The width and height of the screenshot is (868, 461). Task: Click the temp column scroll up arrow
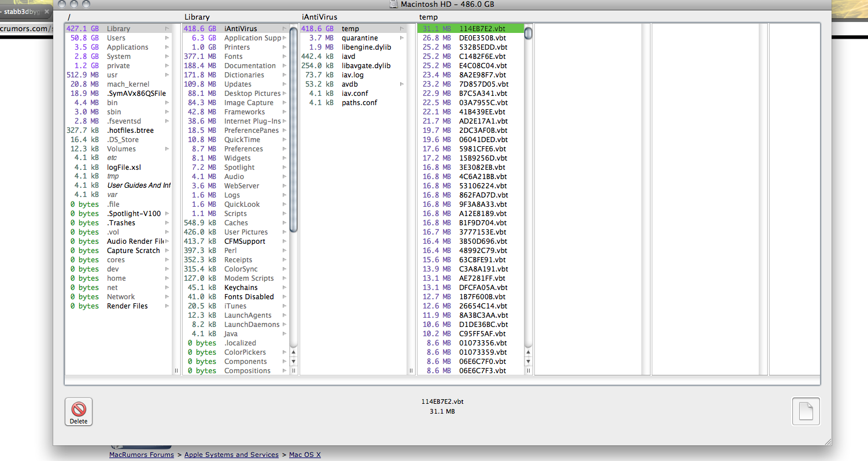[x=528, y=352]
